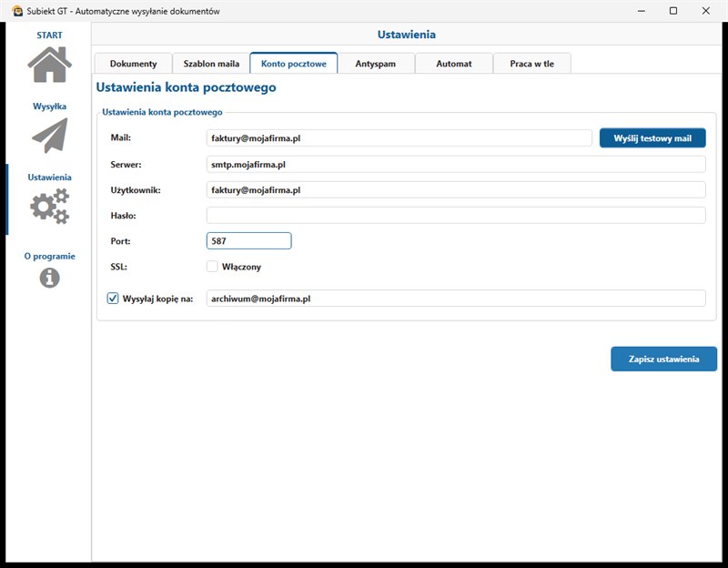
Task: Enable the SSL Włączony checkbox
Action: click(212, 266)
